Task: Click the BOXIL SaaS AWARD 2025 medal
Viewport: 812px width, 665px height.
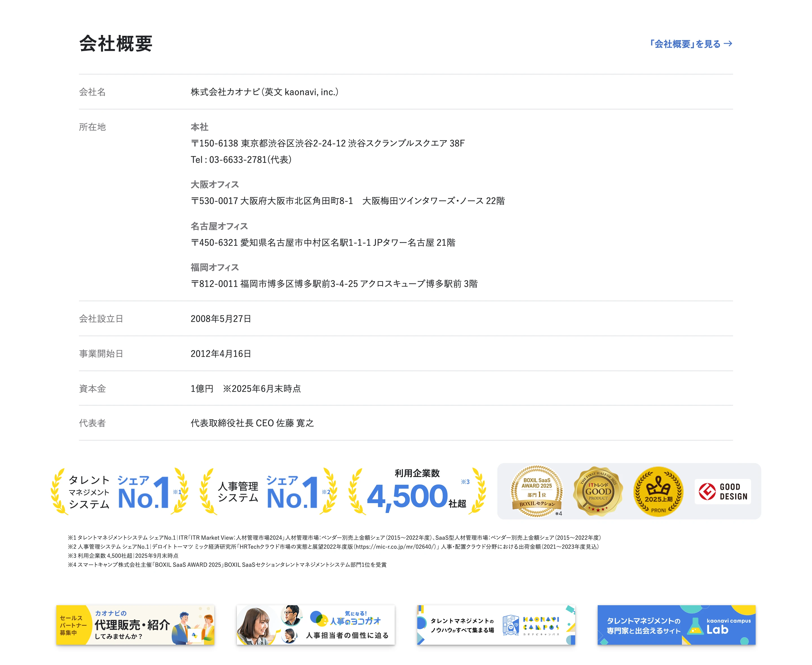Action: (537, 492)
